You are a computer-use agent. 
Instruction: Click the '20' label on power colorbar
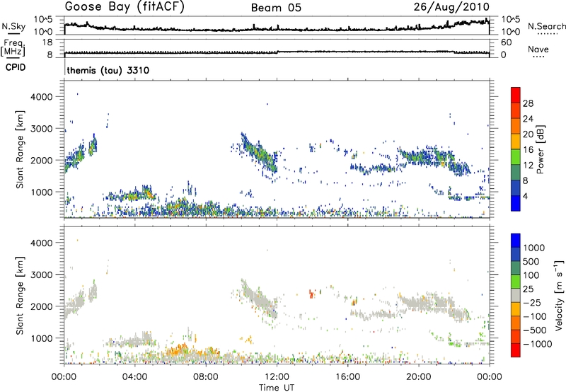pos(528,134)
